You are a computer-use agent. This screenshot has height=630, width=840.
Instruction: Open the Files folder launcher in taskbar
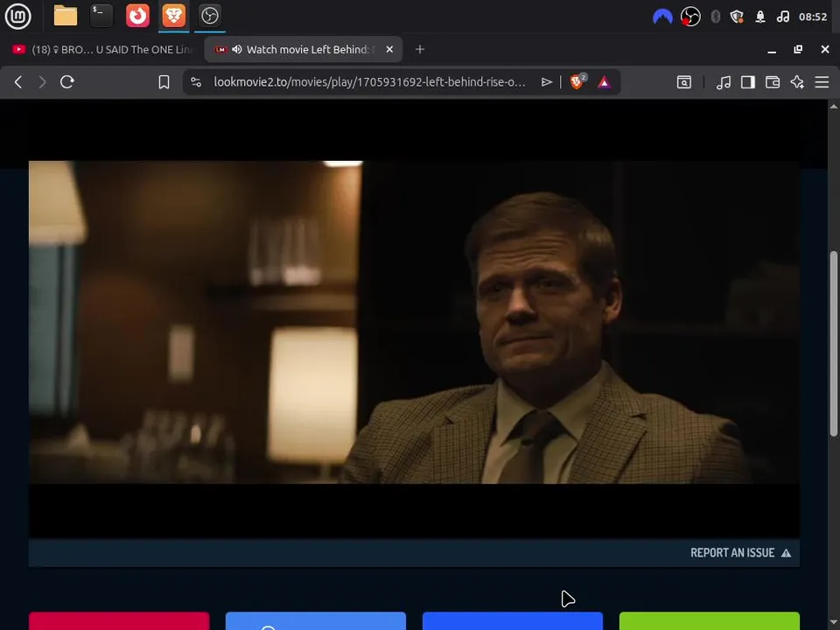tap(66, 16)
